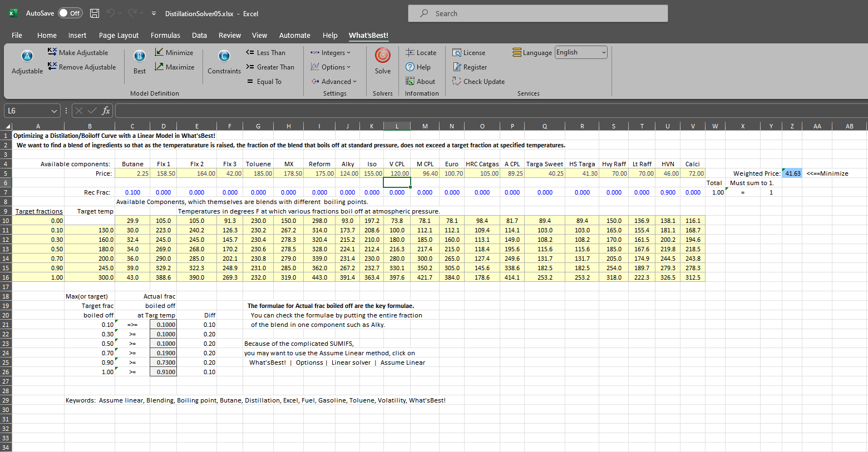
Task: Open the Formulas ribbon tab
Action: 165,35
